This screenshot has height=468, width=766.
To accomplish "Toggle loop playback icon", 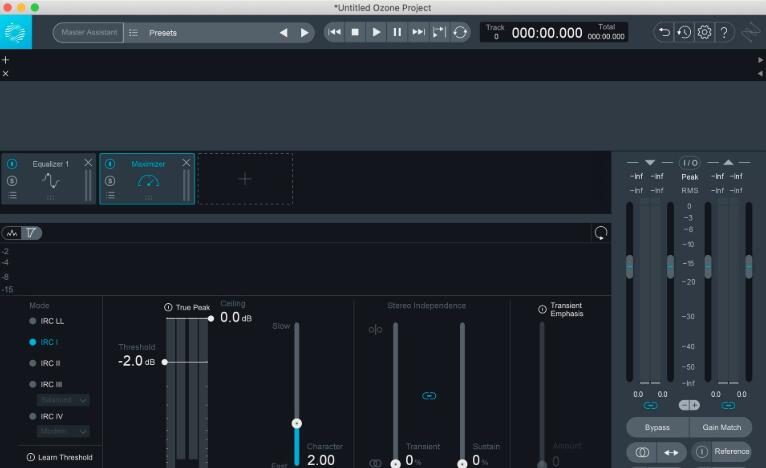I will point(460,32).
